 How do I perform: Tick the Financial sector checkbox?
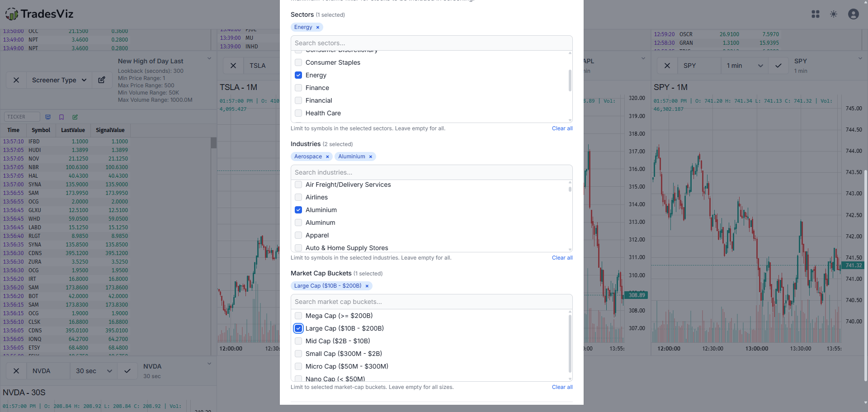298,100
